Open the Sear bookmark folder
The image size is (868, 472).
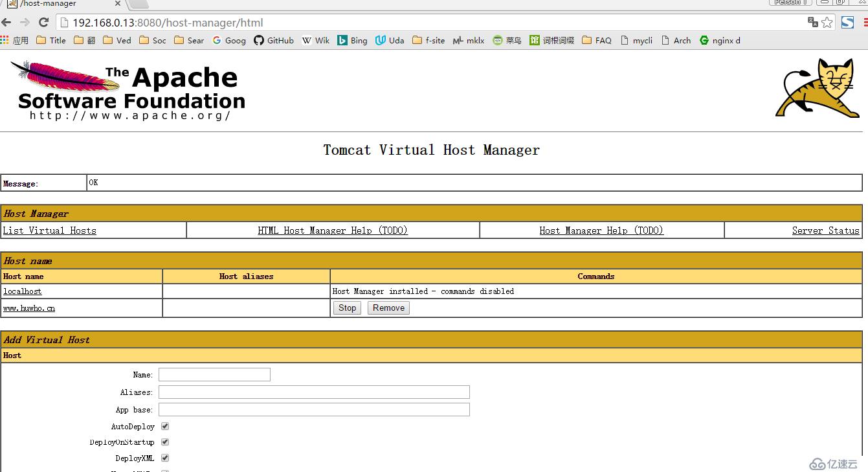tap(188, 40)
